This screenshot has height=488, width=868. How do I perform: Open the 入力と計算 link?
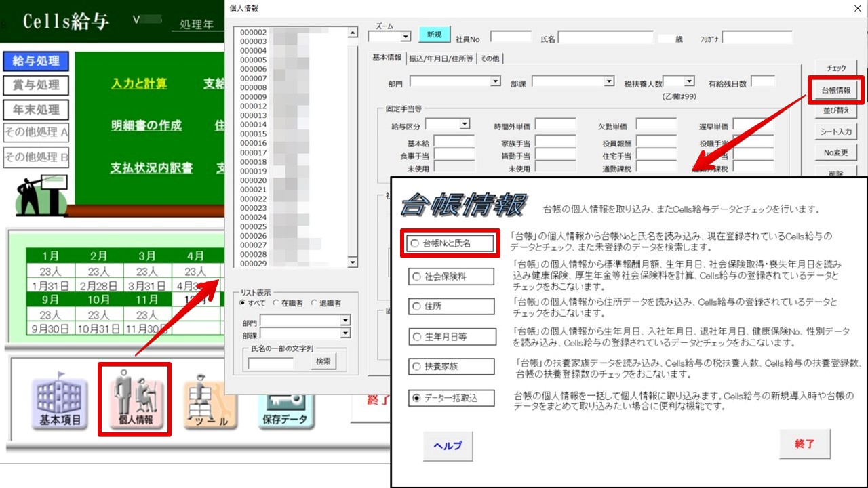[x=139, y=84]
